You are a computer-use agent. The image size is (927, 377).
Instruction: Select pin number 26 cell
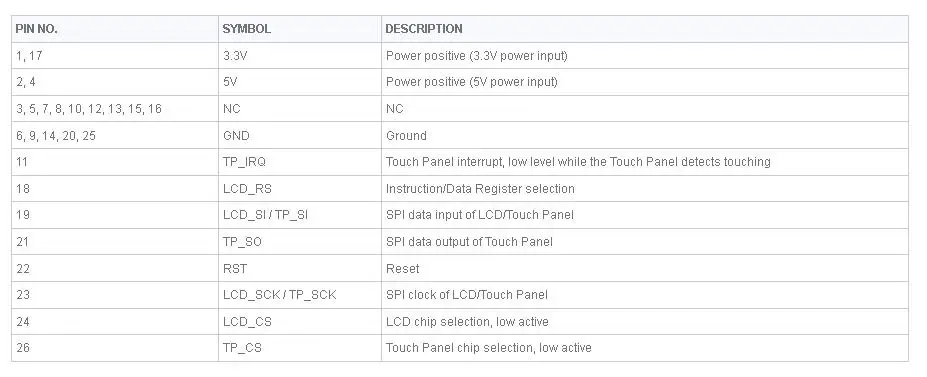[x=115, y=348]
